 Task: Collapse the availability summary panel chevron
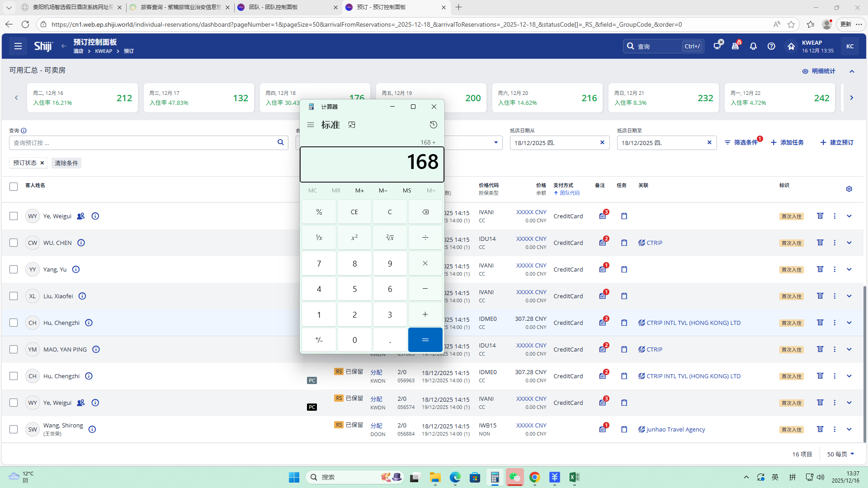pos(852,71)
